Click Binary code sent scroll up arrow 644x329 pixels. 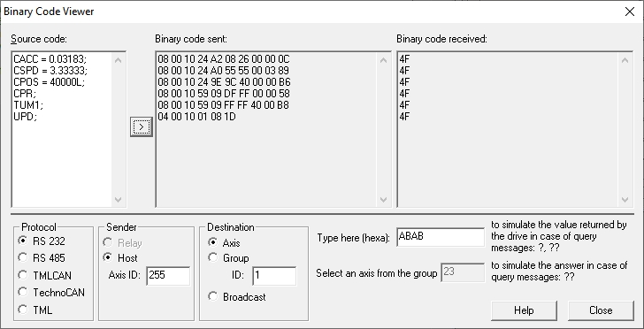coord(383,60)
